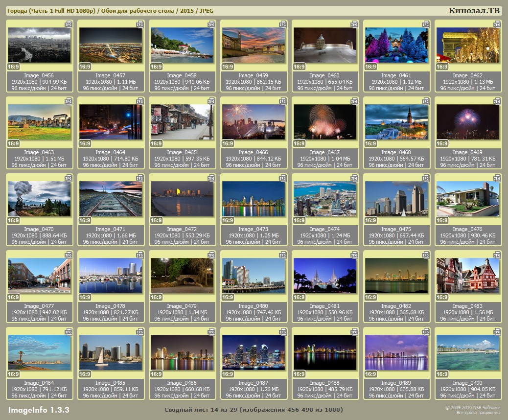The width and height of the screenshot is (508, 420).
Task: Select the JPG icon above Image_0490 thumbnail
Action: (x=497, y=331)
